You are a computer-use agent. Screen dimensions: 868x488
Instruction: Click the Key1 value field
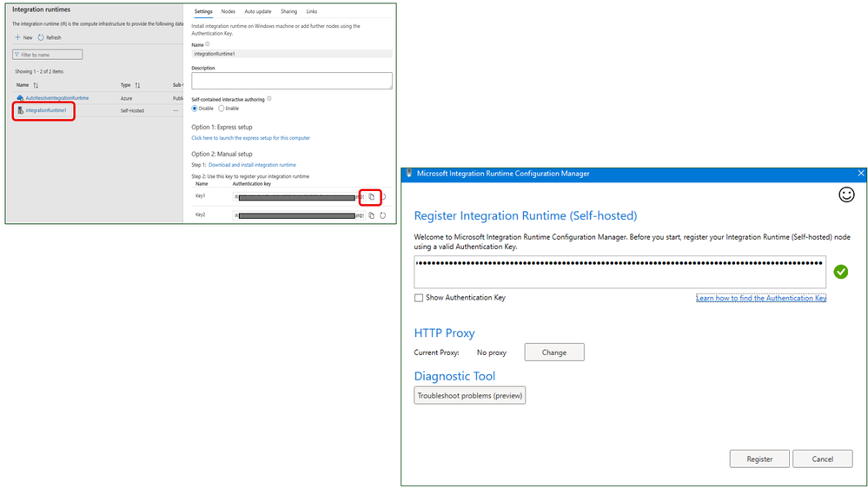click(299, 197)
